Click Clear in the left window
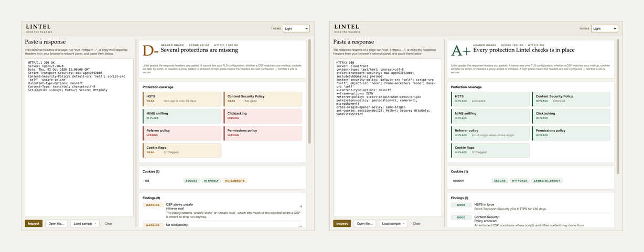 [x=108, y=224]
